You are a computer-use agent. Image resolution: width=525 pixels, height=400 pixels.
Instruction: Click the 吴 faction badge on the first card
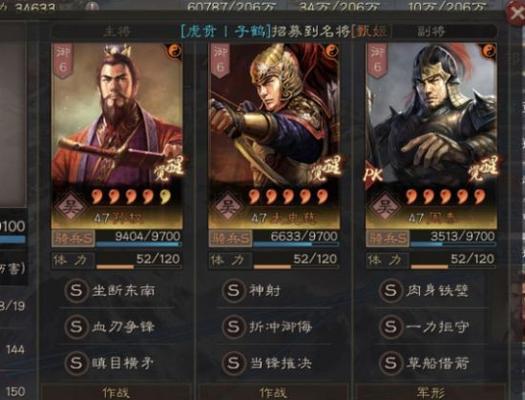pos(71,208)
